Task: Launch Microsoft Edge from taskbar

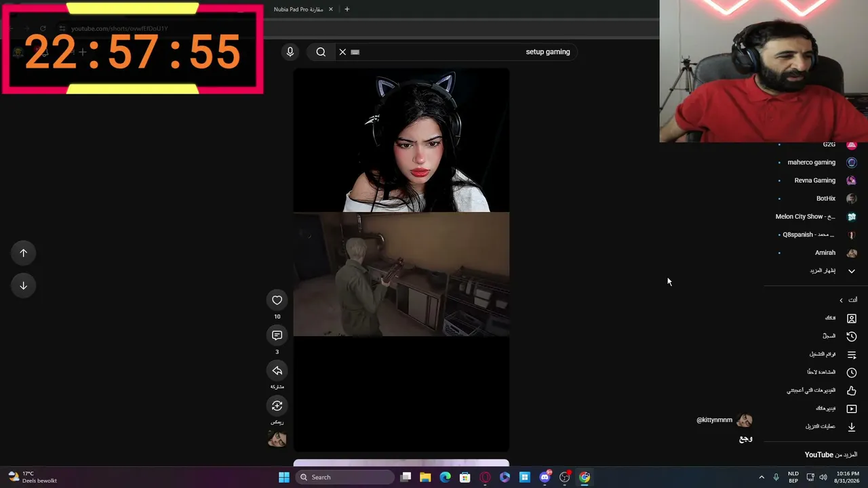Action: (445, 477)
